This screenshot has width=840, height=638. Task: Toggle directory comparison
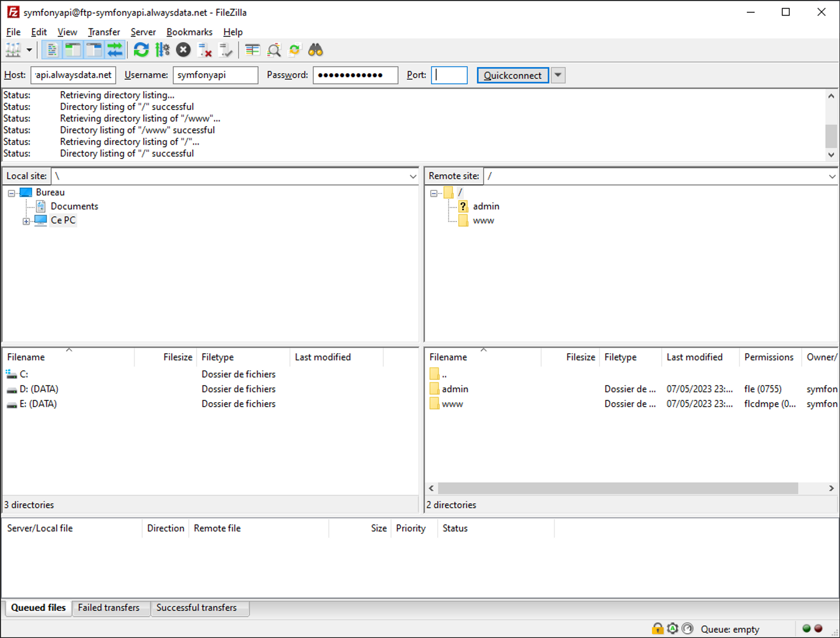point(274,50)
